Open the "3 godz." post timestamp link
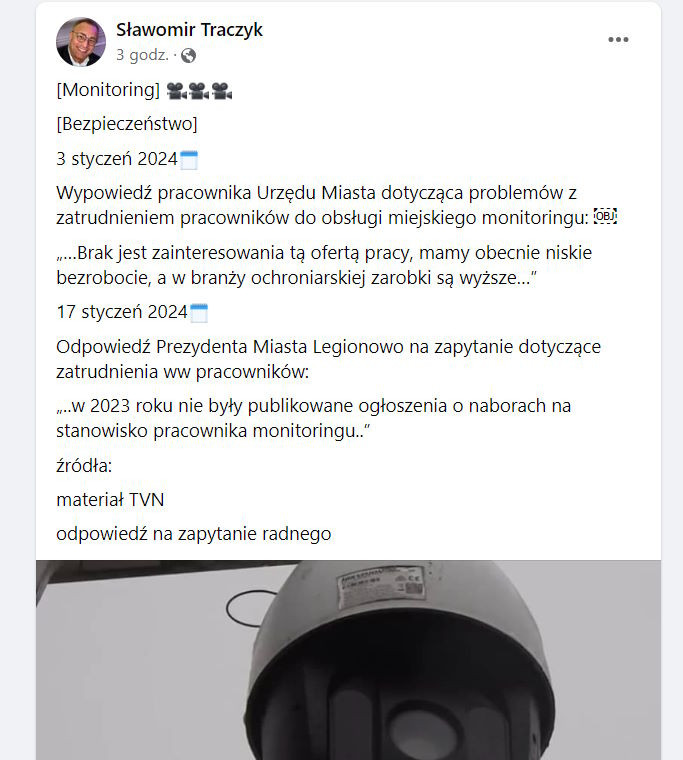Image resolution: width=683 pixels, height=760 pixels. point(142,55)
